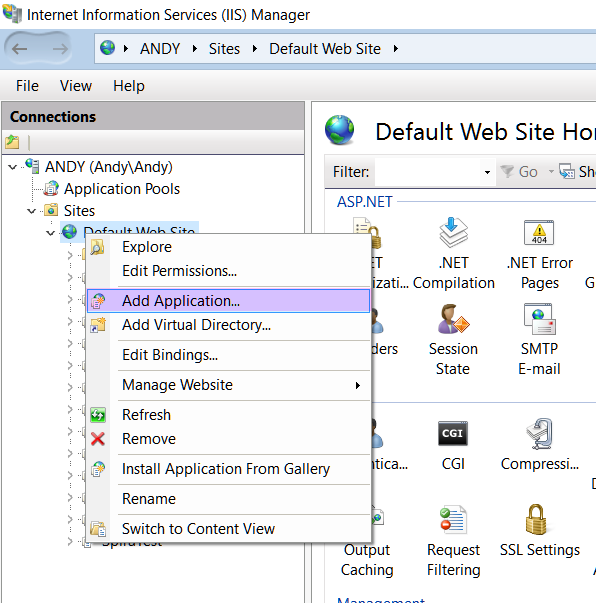
Task: Open Session State settings
Action: (453, 340)
